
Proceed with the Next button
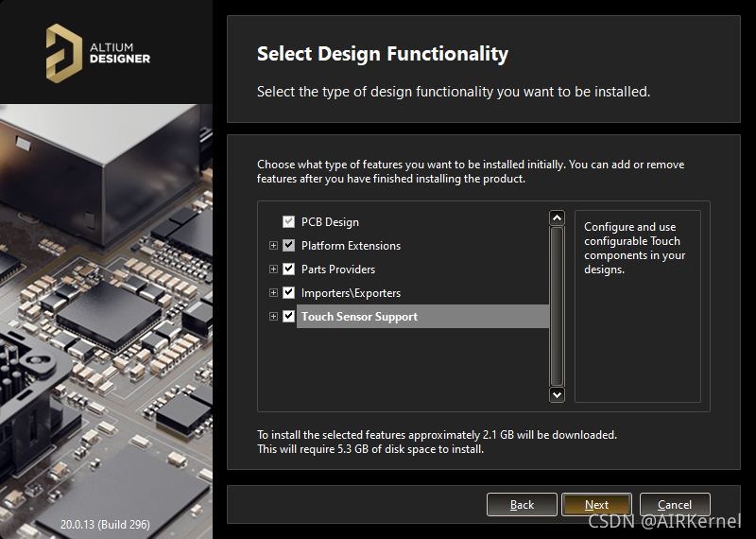pos(596,505)
